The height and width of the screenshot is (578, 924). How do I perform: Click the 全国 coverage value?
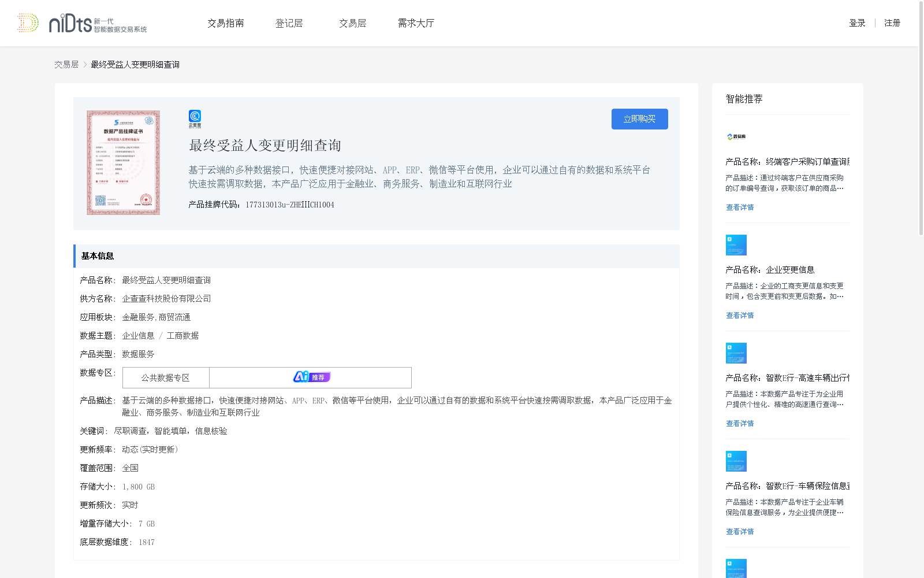point(130,468)
